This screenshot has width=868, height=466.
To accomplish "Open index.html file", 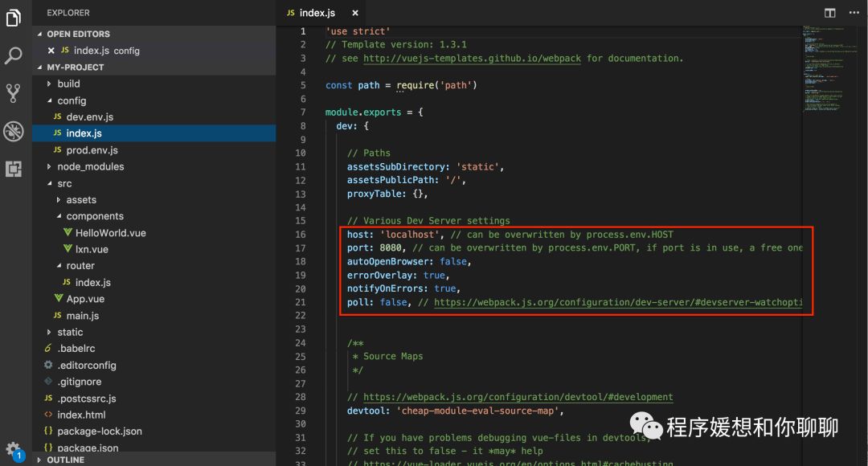I will [81, 415].
